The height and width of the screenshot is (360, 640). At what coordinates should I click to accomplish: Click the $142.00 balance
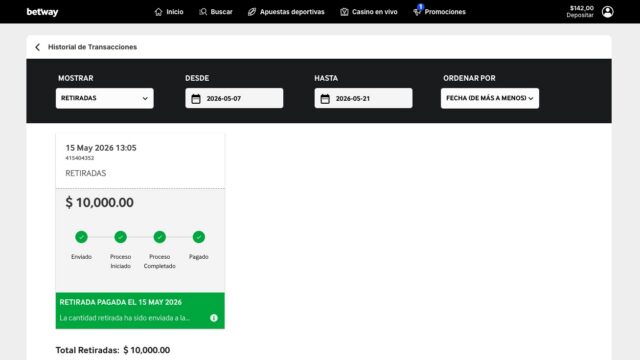(x=582, y=8)
